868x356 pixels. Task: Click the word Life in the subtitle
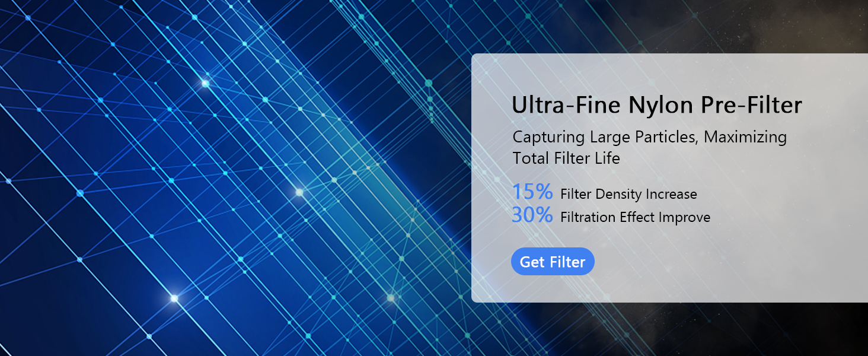(607, 158)
